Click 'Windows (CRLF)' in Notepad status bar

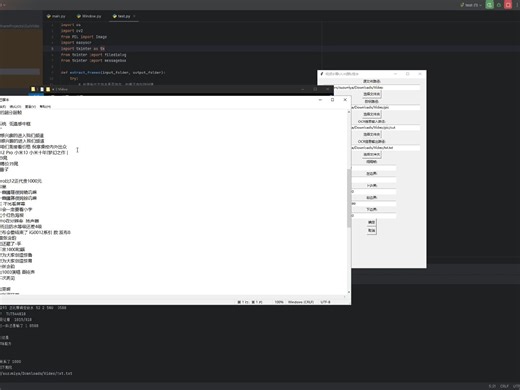coord(301,302)
